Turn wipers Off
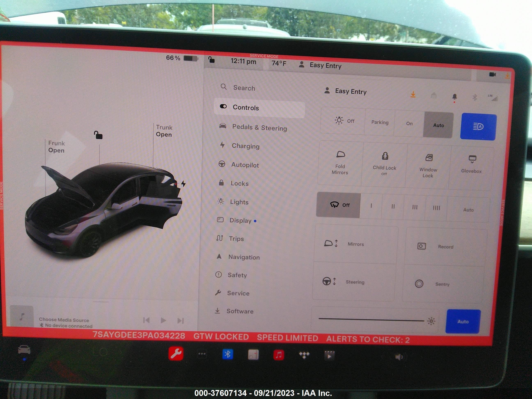The height and width of the screenshot is (399, 532). point(338,205)
